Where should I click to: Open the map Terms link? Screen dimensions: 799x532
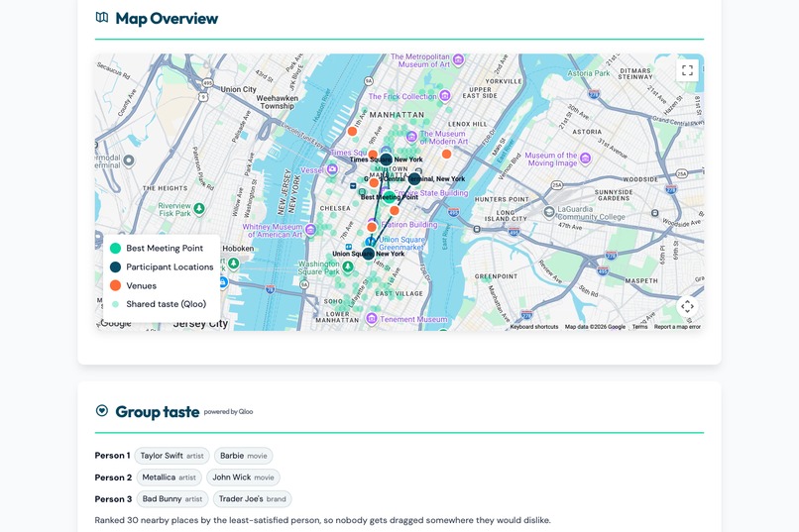[x=639, y=327]
